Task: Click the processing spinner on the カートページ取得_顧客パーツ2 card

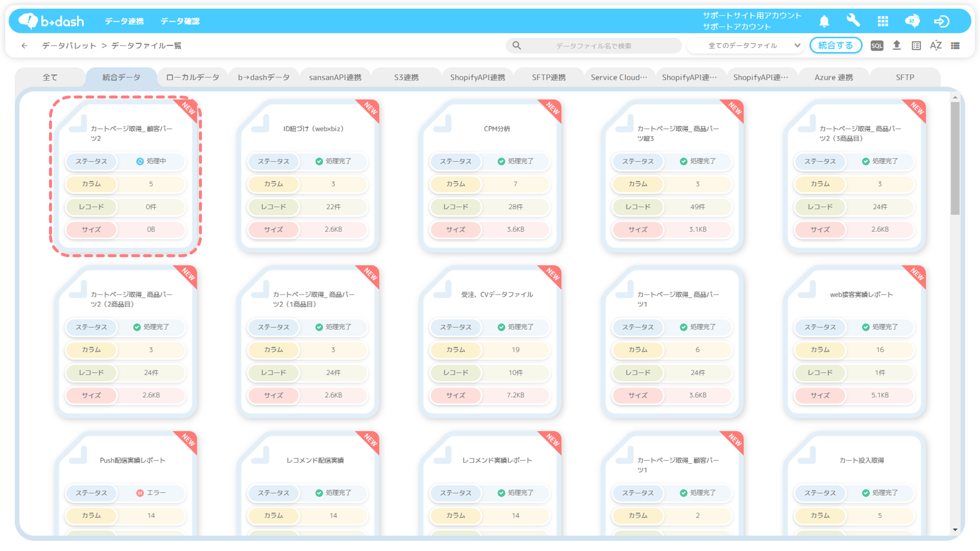Action: pyautogui.click(x=140, y=161)
